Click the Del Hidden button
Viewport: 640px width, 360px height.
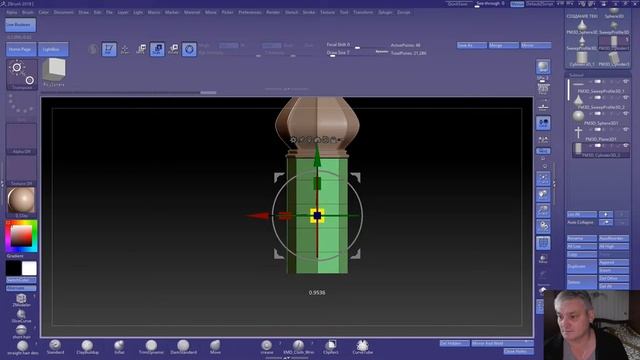(454, 343)
